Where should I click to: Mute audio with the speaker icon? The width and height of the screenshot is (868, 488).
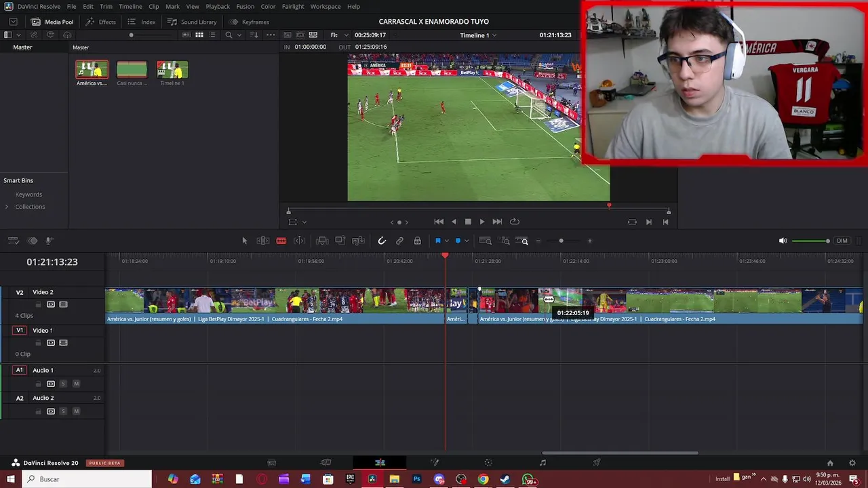(x=783, y=241)
